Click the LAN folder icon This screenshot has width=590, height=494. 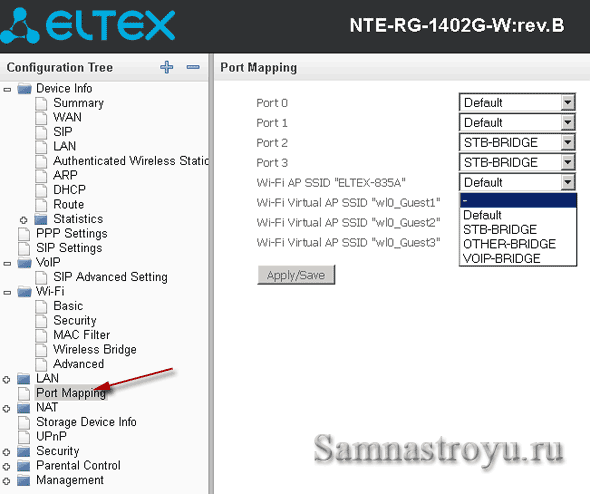pos(24,379)
